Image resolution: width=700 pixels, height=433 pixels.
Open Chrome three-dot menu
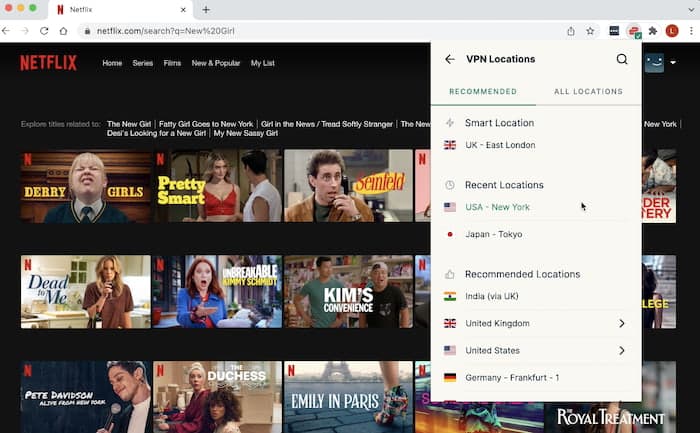coord(691,31)
